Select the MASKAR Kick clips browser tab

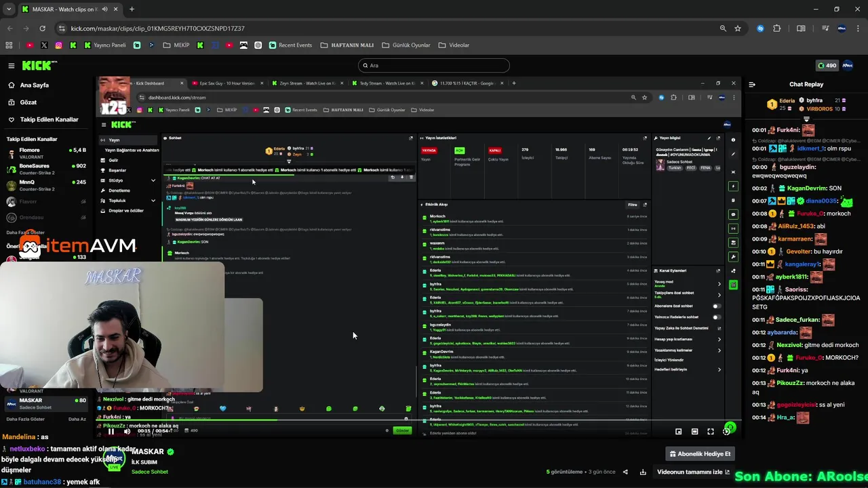coord(70,9)
